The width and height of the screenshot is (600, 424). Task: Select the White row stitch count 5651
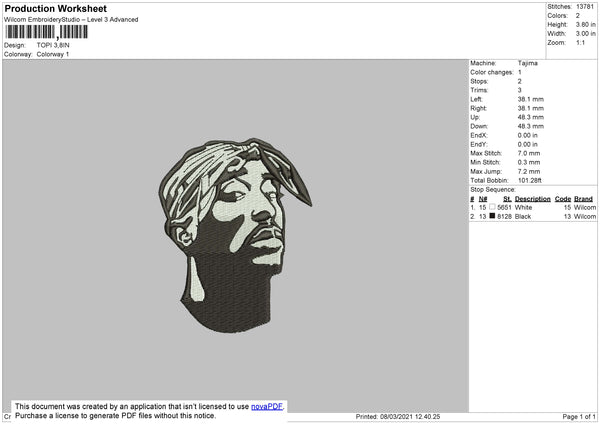point(504,207)
